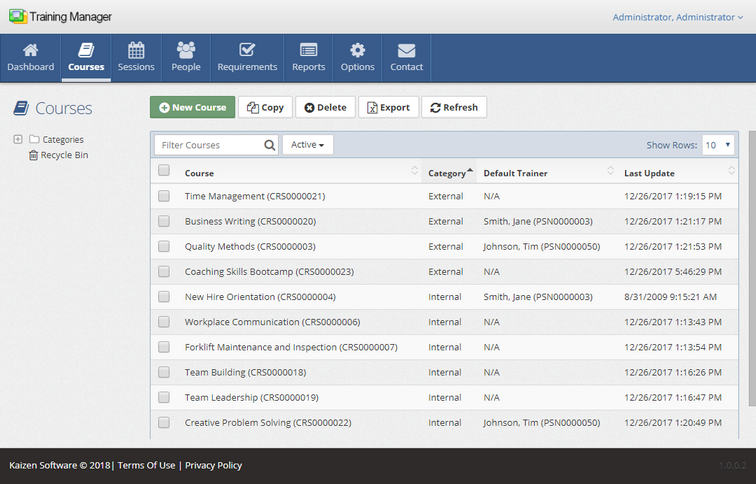Click the Filter Courses input field
This screenshot has height=484, width=756.
pyautogui.click(x=208, y=145)
